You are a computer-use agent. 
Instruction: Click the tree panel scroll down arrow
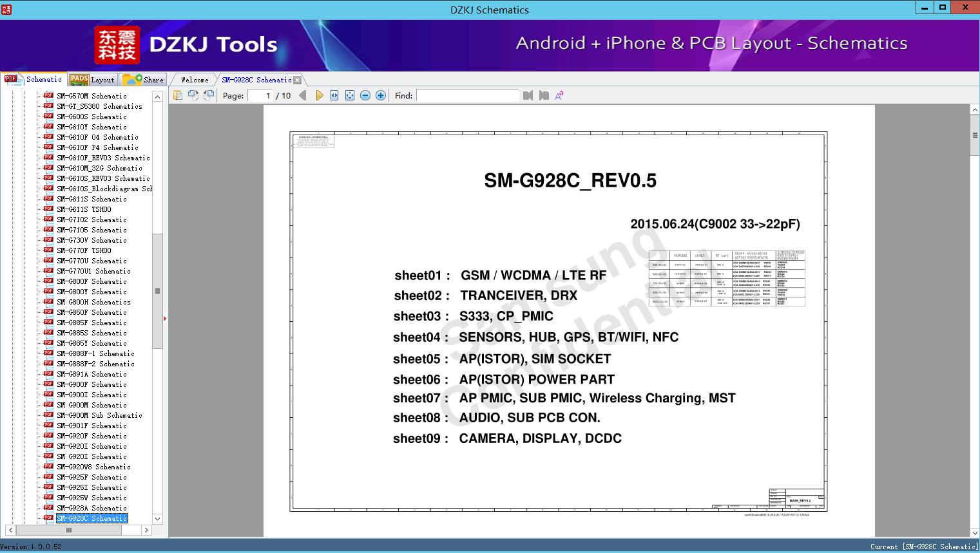click(157, 519)
